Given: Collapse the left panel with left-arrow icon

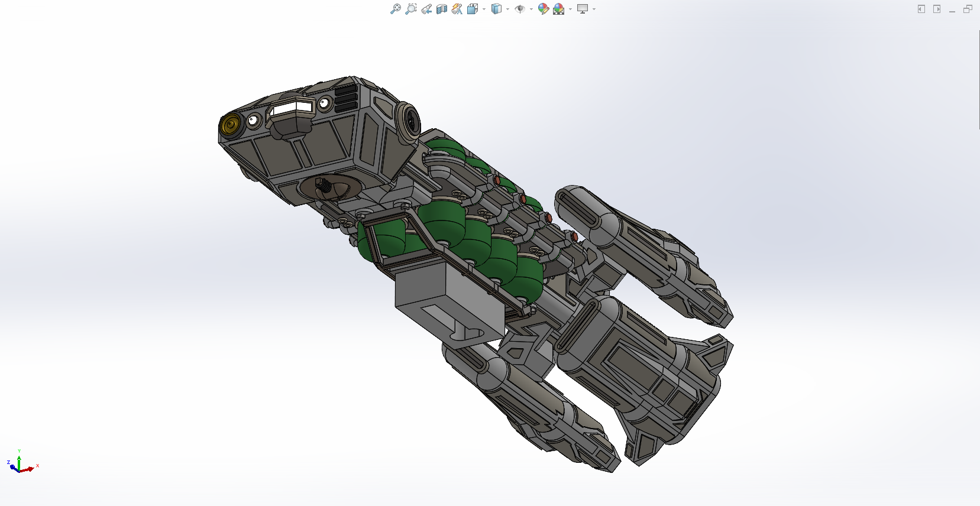Looking at the screenshot, I should 921,9.
